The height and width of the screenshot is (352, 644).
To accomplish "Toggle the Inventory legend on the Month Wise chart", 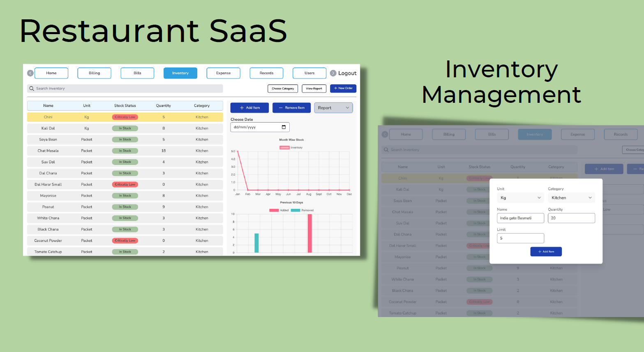I will pyautogui.click(x=284, y=148).
